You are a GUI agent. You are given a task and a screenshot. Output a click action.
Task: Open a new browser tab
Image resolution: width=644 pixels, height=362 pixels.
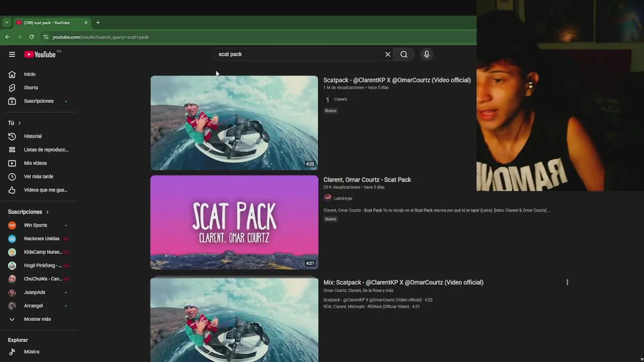click(98, 23)
